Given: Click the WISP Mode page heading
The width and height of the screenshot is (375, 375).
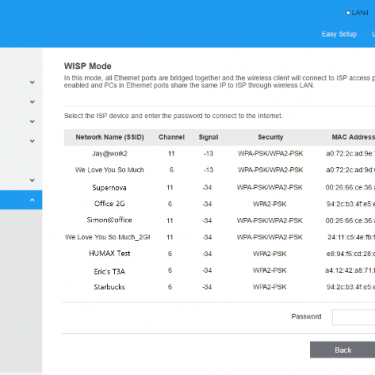Looking at the screenshot, I should pos(88,66).
